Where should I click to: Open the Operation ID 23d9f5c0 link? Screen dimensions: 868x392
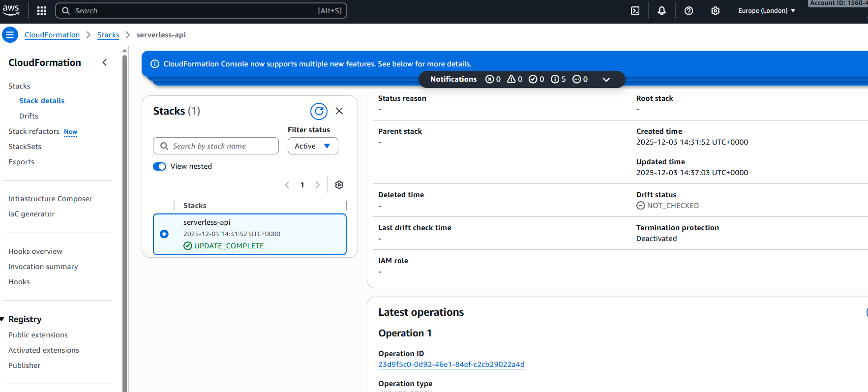(451, 364)
